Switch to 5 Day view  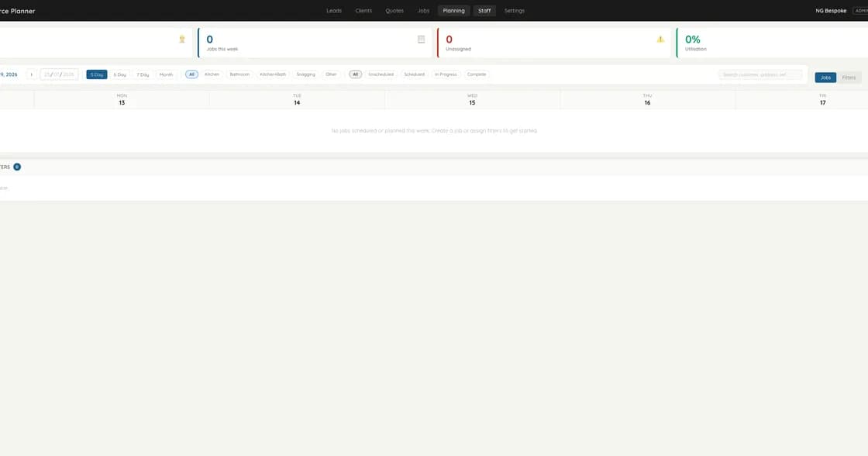(x=97, y=74)
